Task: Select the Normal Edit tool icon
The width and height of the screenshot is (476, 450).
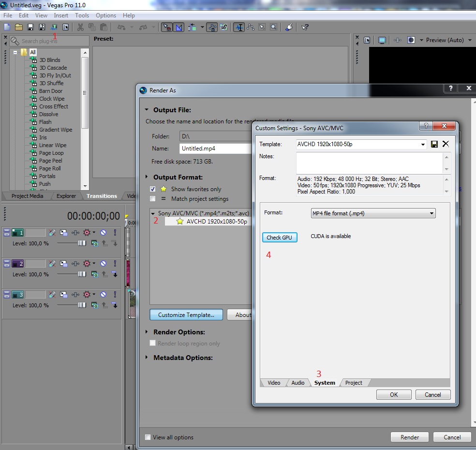Action: coord(239,27)
